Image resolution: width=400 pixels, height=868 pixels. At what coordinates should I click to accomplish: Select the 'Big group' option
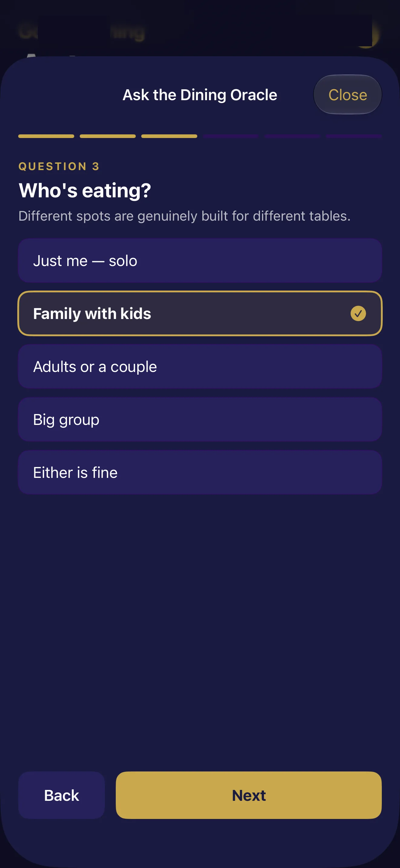coord(200,419)
